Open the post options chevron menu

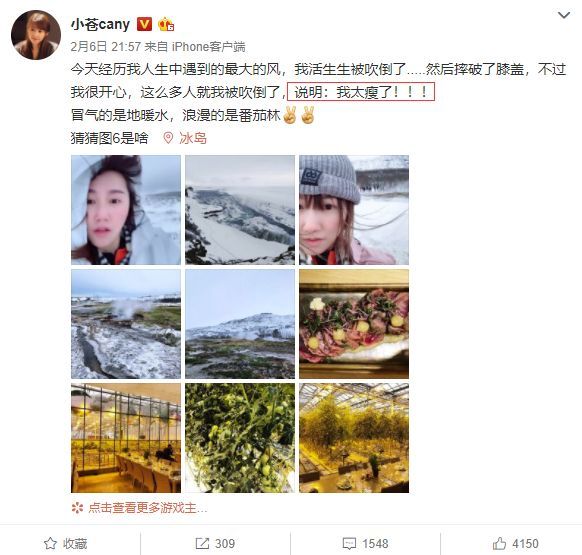click(564, 15)
